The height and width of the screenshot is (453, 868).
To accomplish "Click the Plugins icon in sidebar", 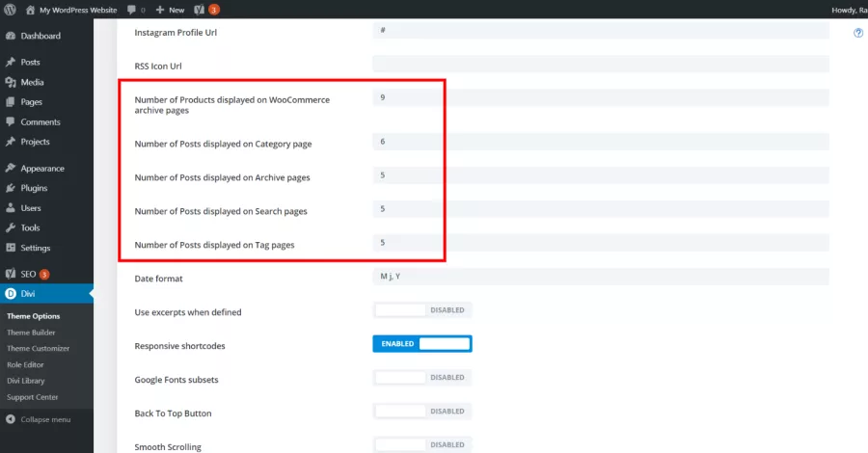I will coord(10,188).
